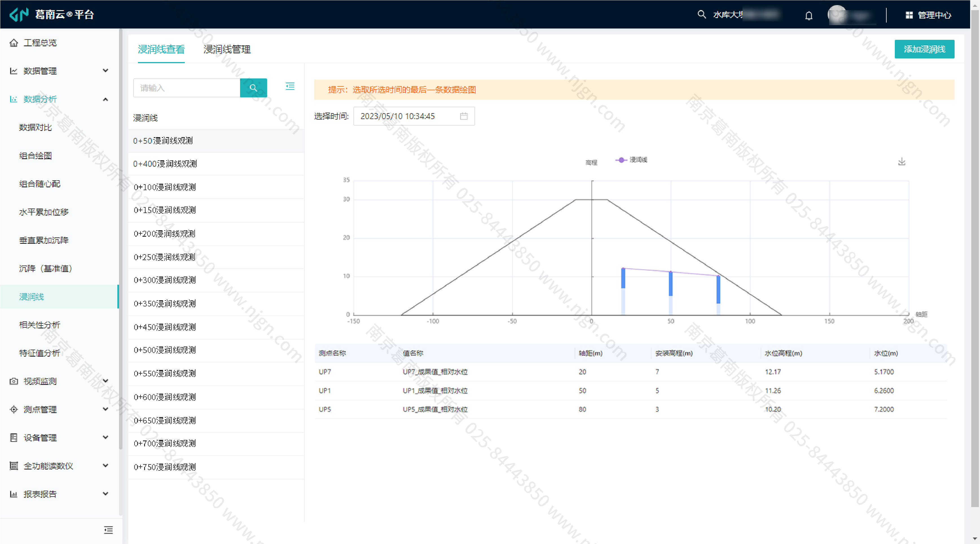Open 管理中心 grid icon
The width and height of the screenshot is (980, 544).
(x=909, y=15)
